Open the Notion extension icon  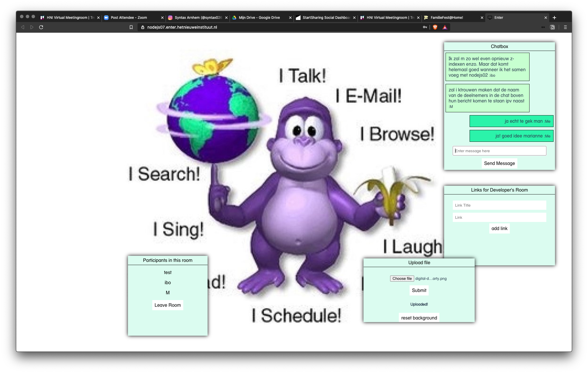pos(552,27)
